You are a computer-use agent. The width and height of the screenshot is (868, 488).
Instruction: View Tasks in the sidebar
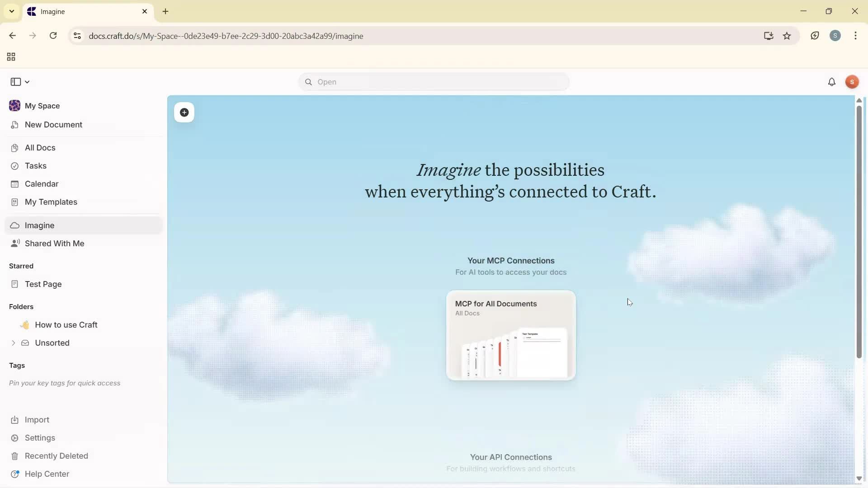[x=35, y=166]
